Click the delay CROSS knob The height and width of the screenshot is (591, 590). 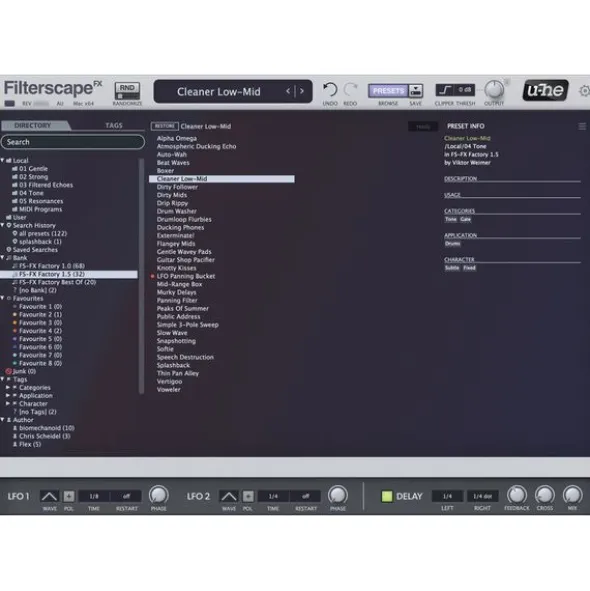click(545, 495)
